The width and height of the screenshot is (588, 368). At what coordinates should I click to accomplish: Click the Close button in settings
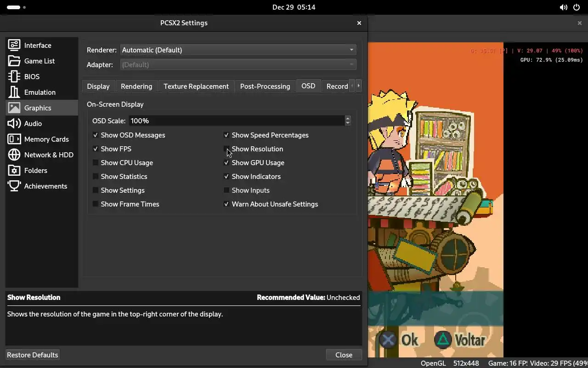click(344, 355)
